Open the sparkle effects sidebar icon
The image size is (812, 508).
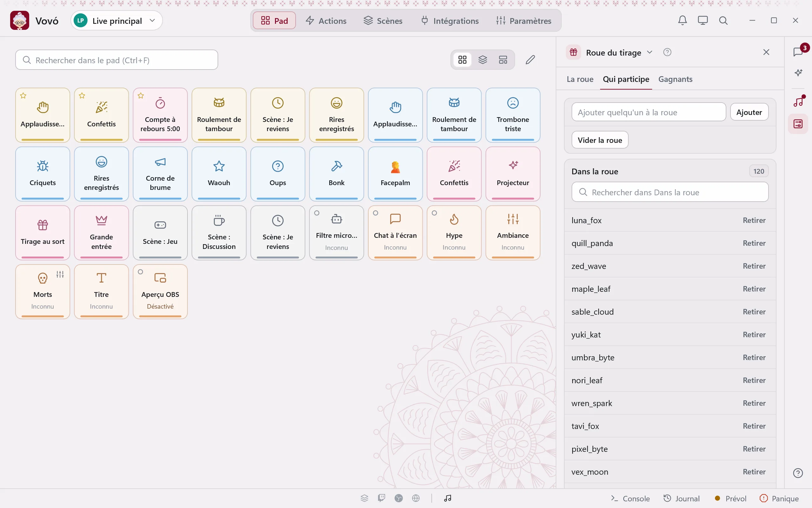coord(798,73)
